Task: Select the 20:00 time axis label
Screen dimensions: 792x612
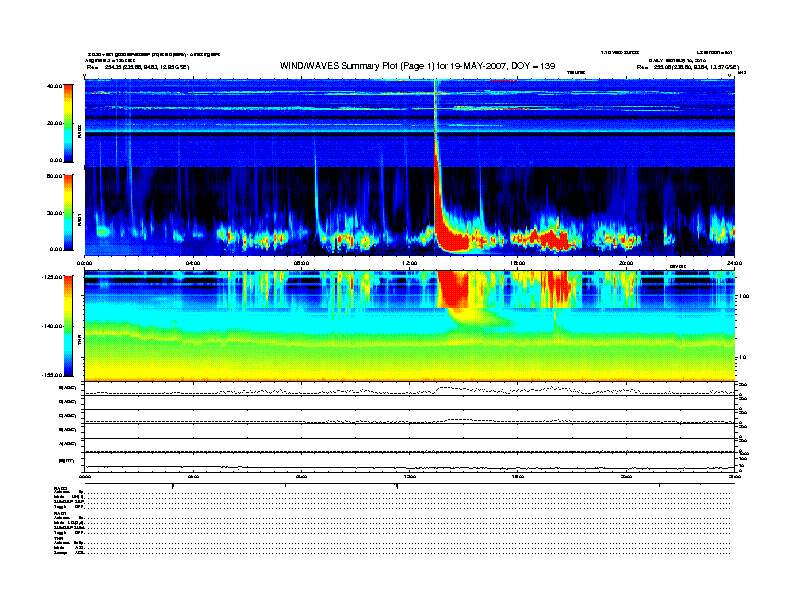Action: click(626, 263)
